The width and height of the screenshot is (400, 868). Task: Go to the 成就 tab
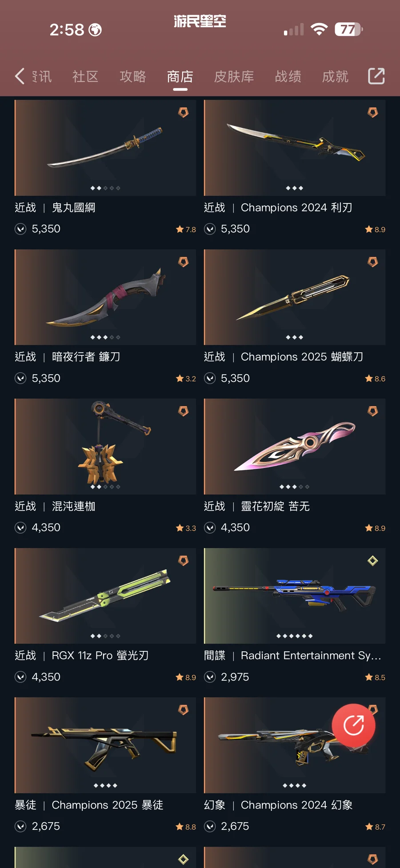coord(335,76)
